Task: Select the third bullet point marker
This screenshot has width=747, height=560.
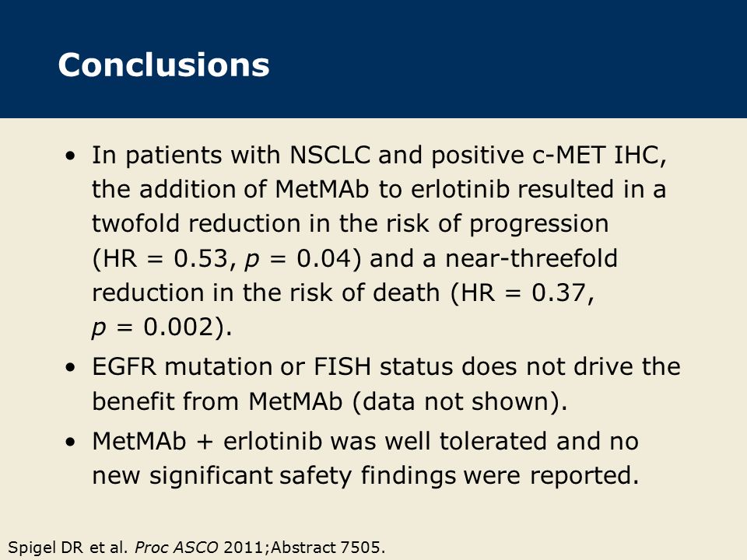Action: tap(71, 442)
